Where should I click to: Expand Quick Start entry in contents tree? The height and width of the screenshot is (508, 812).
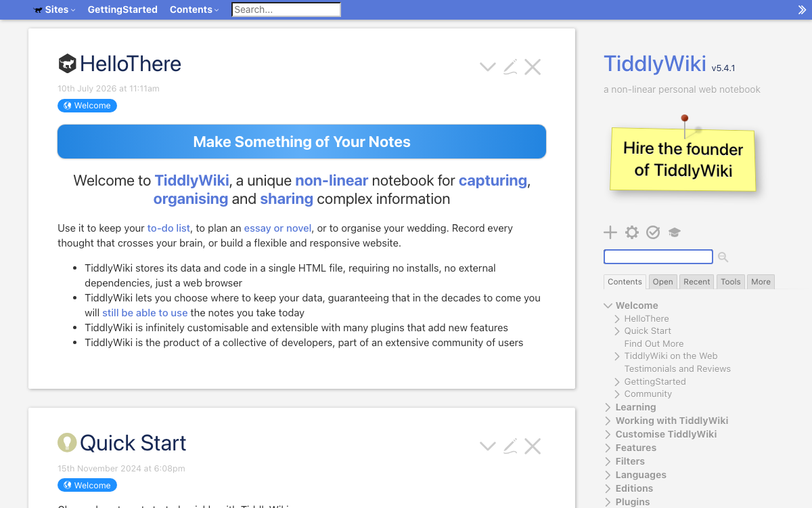pyautogui.click(x=618, y=331)
